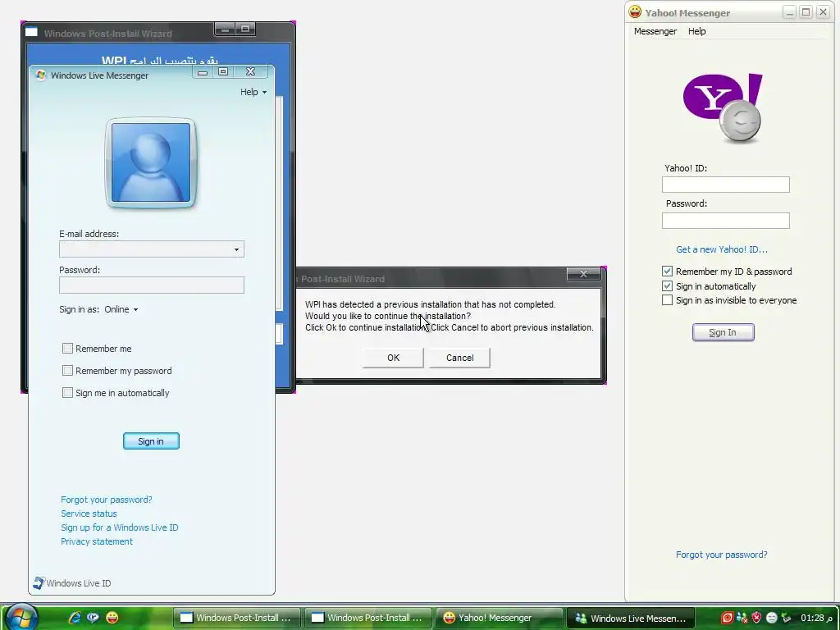Image resolution: width=840 pixels, height=630 pixels.
Task: Click the red tray icon in system tray
Action: click(x=727, y=618)
